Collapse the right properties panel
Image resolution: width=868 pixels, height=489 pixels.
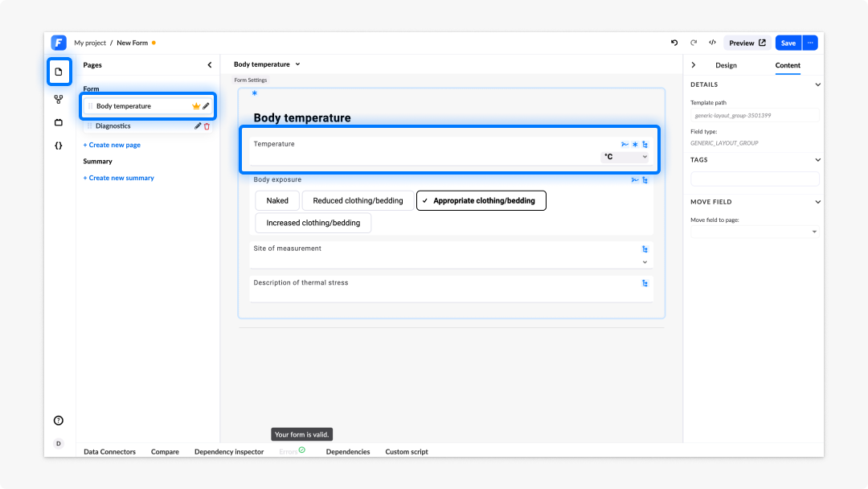tap(694, 65)
